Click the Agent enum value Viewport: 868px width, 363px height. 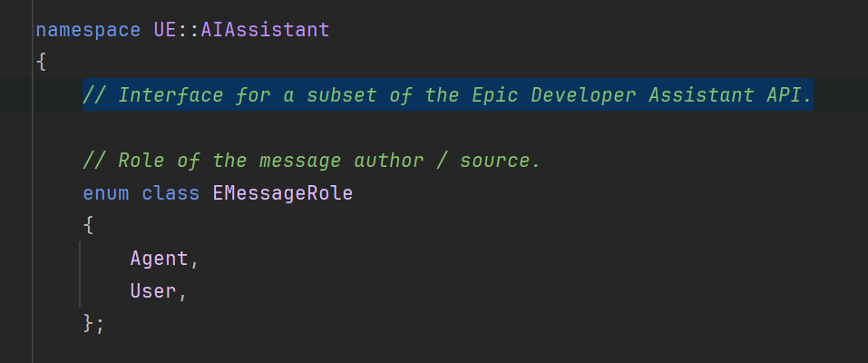point(160,259)
